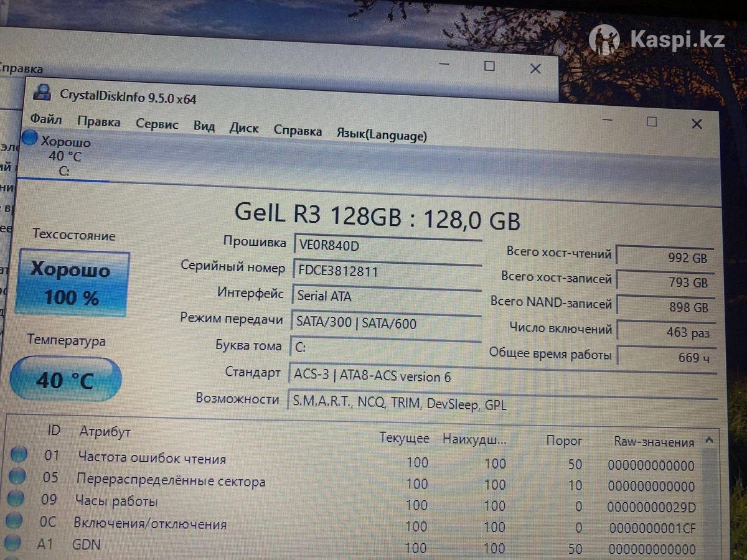Click status circle for attribute 05 reallocated sectors
The image size is (747, 560).
[18, 477]
